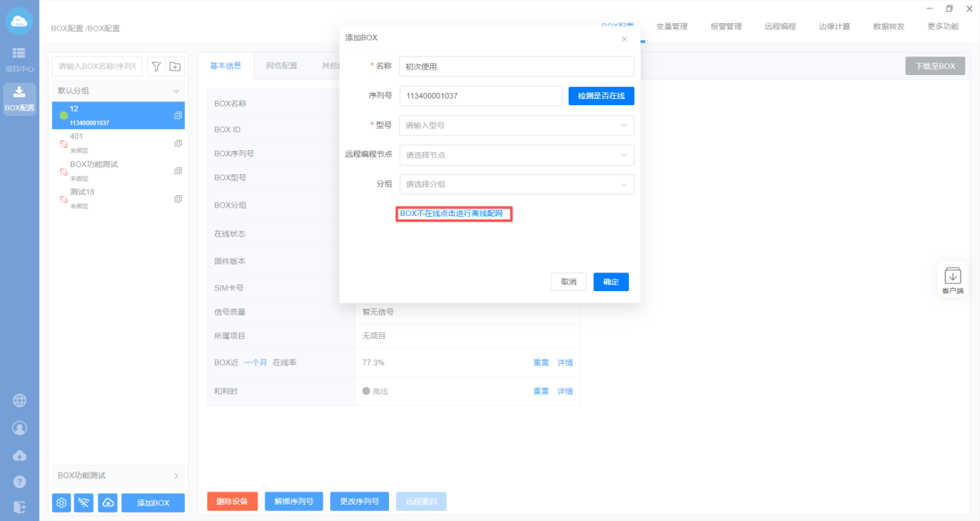The image size is (980, 521).
Task: Click the 检测是否在线 button
Action: pos(601,96)
